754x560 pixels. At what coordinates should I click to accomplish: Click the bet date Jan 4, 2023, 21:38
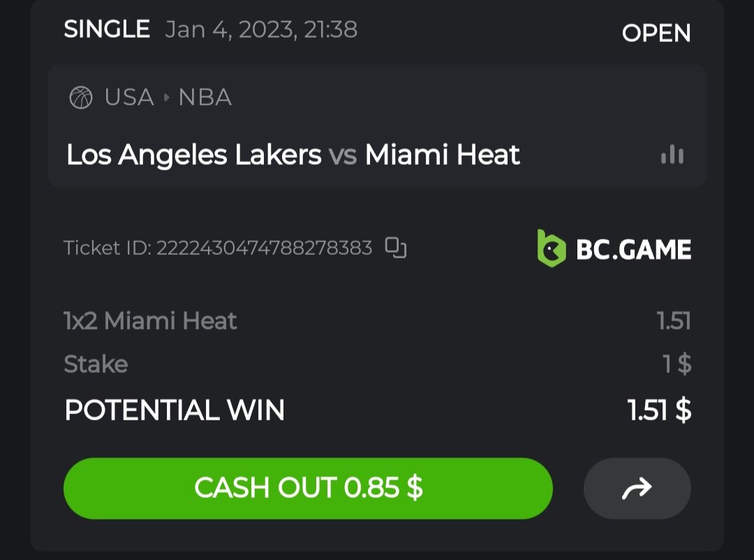click(x=261, y=29)
